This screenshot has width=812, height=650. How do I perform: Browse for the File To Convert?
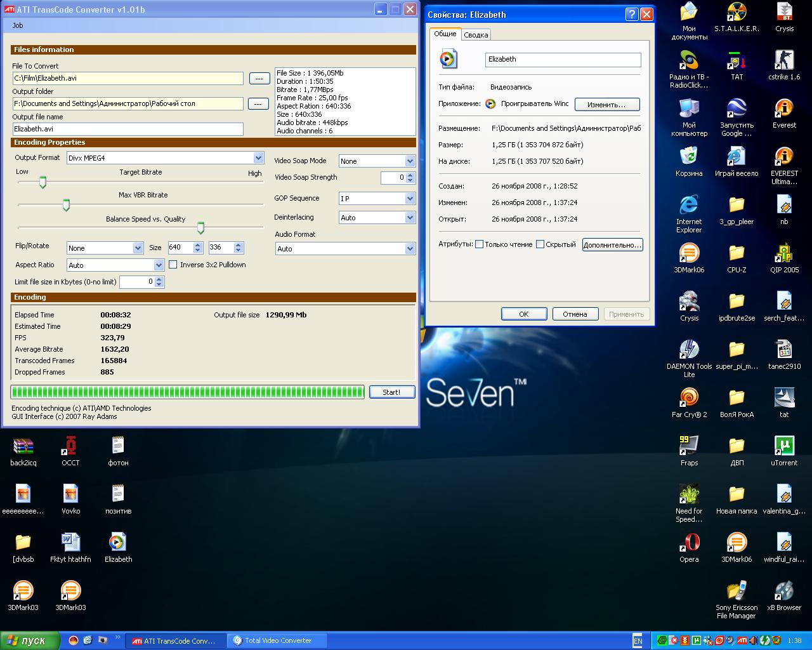[x=258, y=78]
